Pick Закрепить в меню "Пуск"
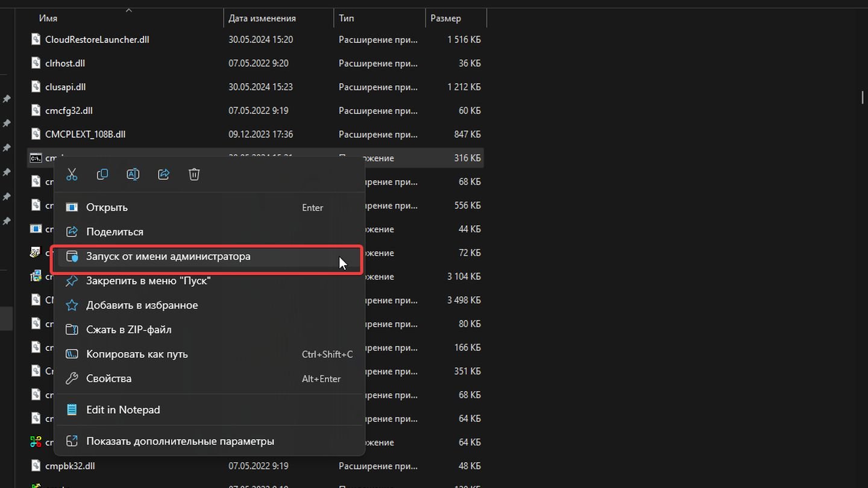Image resolution: width=868 pixels, height=488 pixels. pyautogui.click(x=209, y=281)
